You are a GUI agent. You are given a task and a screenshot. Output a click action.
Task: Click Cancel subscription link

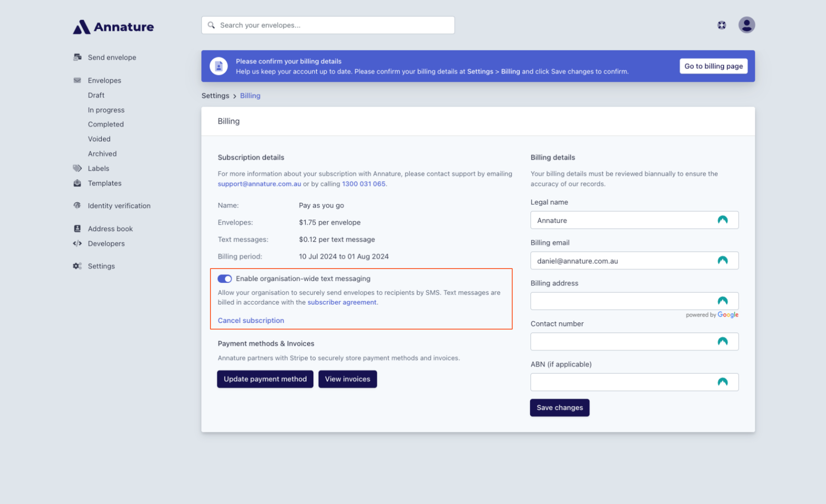(x=251, y=320)
